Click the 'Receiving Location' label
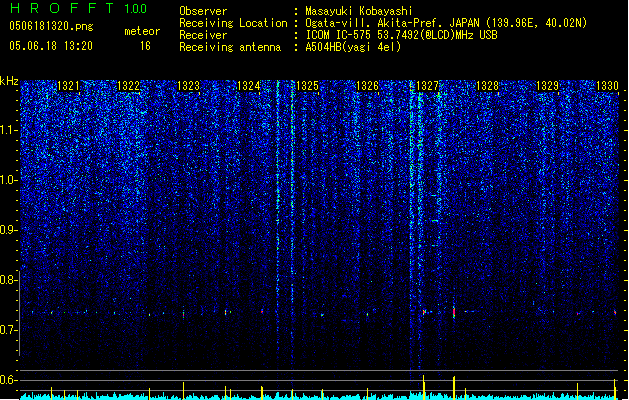This screenshot has width=629, height=400. 233,23
